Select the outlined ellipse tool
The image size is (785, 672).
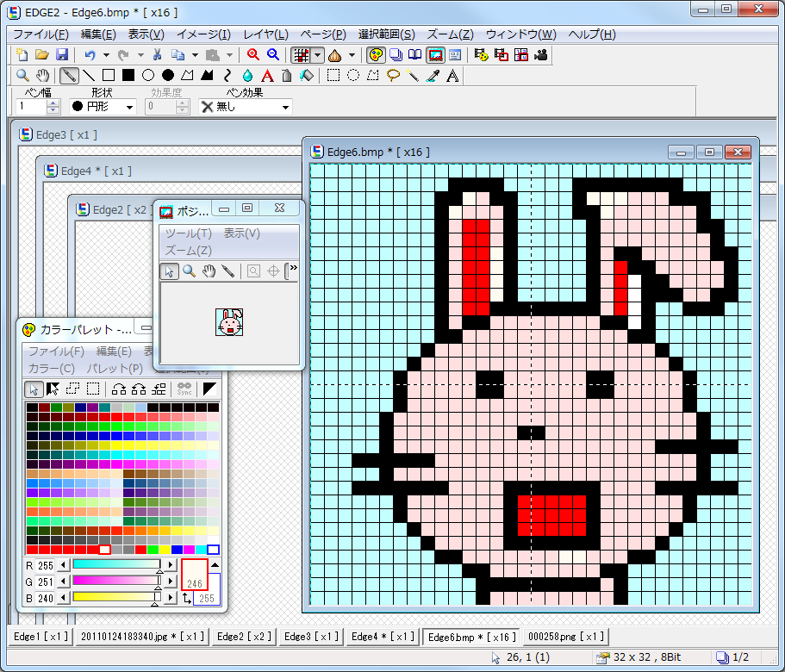pos(148,76)
